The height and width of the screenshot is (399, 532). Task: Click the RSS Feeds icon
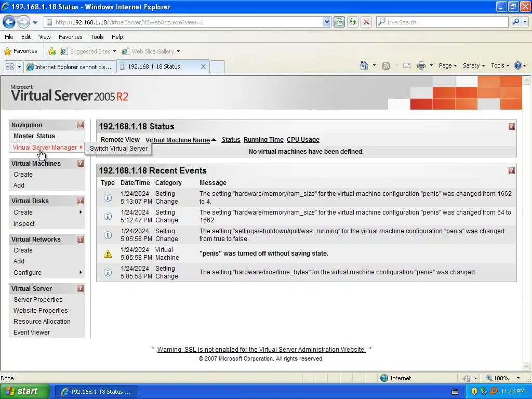[386, 66]
